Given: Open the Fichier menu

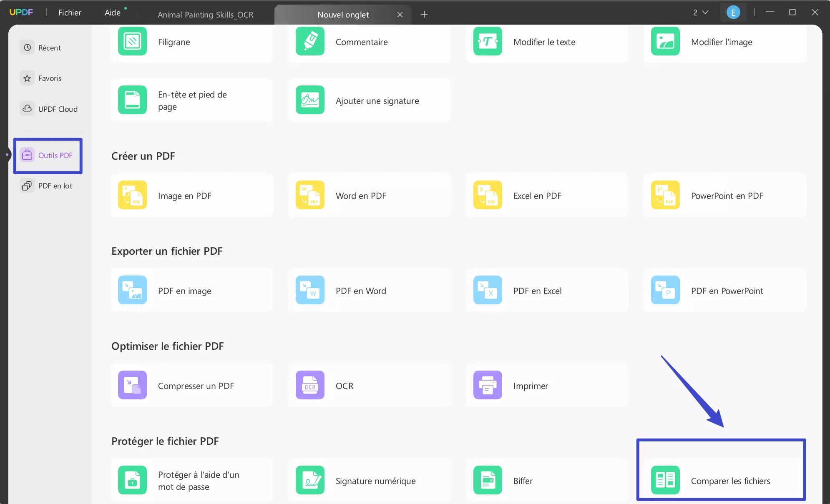Looking at the screenshot, I should click(x=70, y=13).
